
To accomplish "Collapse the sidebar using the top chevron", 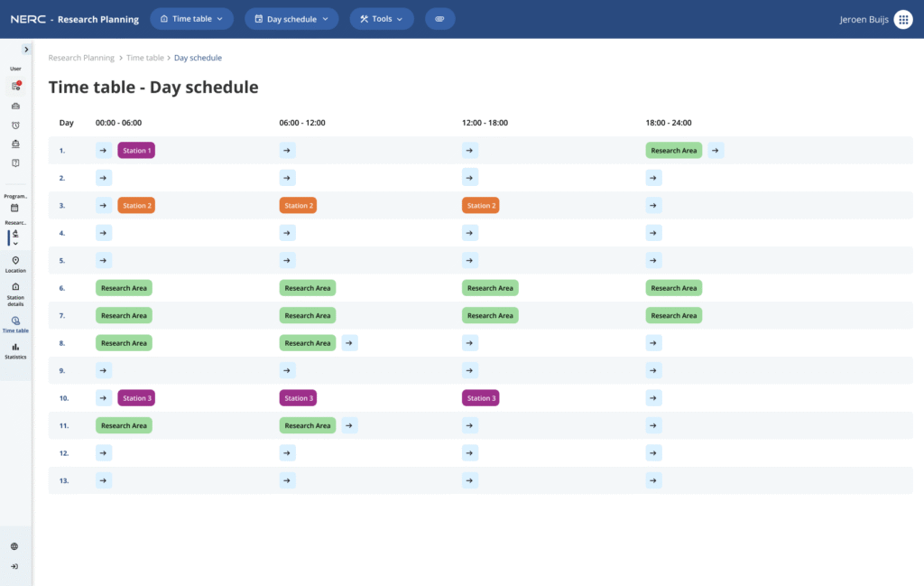I will (x=23, y=51).
